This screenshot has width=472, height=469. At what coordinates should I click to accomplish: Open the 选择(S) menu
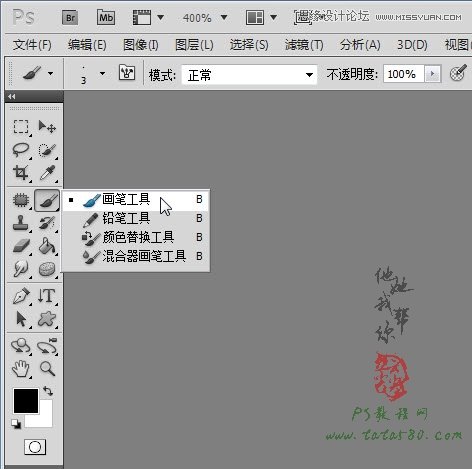(x=249, y=45)
